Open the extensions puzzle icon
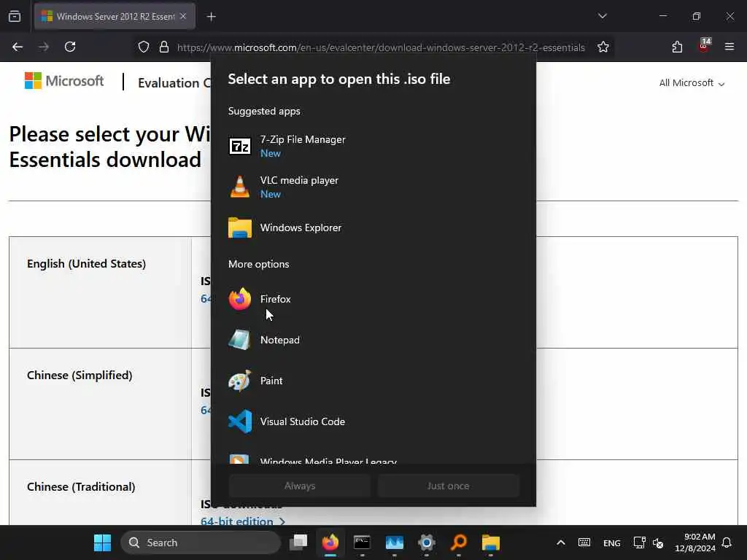This screenshot has width=747, height=560. click(677, 47)
